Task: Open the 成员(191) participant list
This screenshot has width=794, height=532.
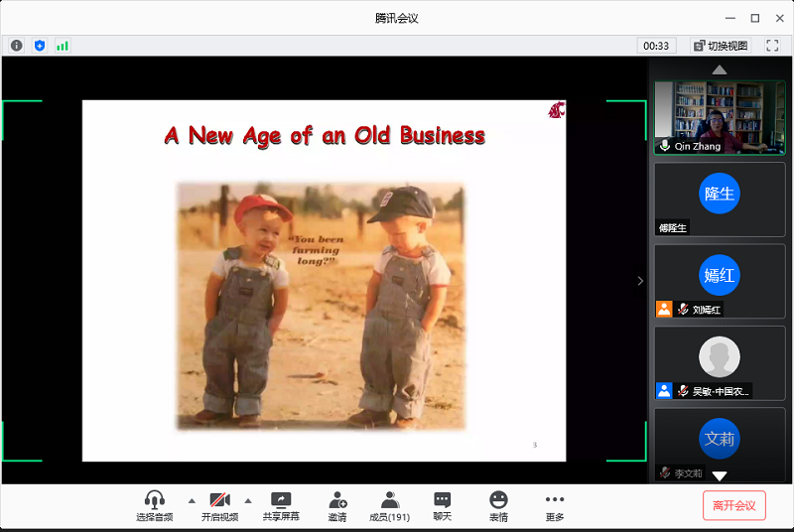Action: [x=389, y=506]
